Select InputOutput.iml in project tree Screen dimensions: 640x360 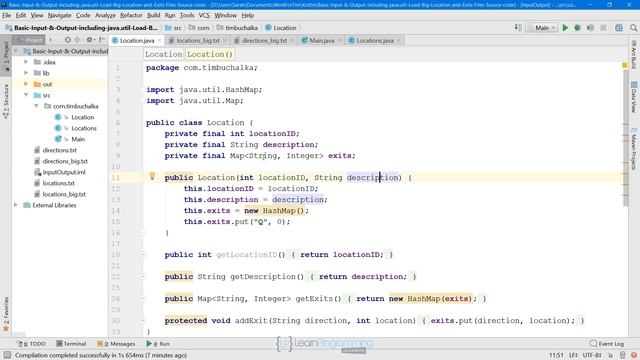(x=64, y=172)
